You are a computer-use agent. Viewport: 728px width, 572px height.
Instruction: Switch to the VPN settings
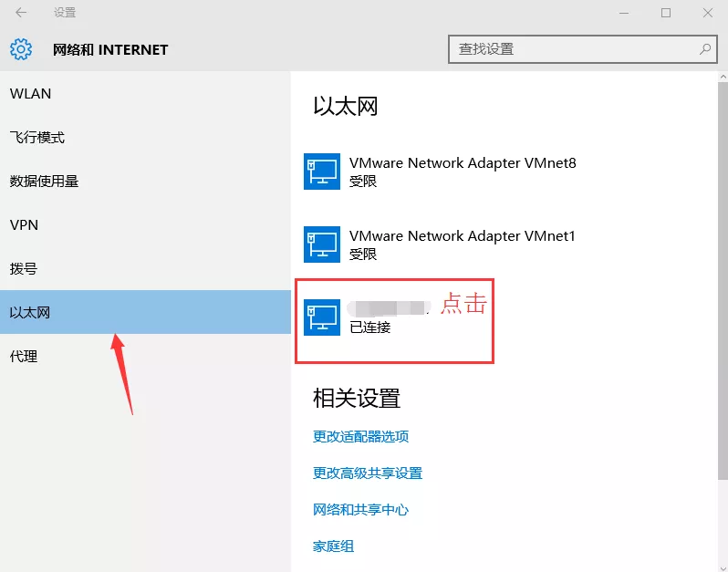(x=23, y=225)
